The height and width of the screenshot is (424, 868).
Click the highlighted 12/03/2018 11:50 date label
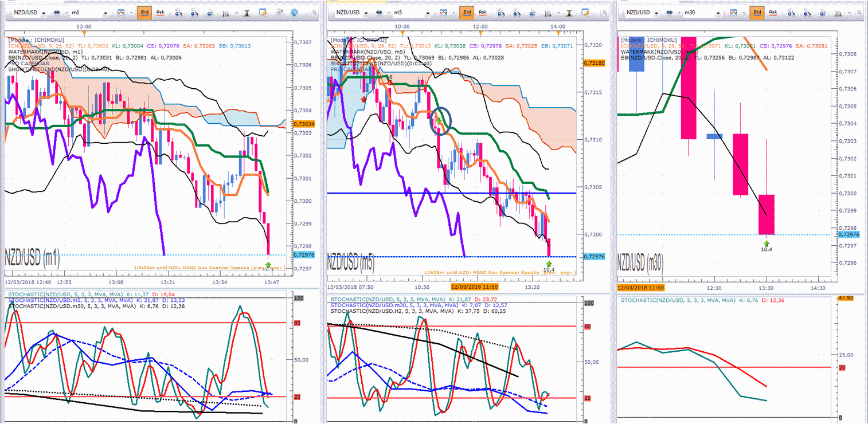[474, 286]
